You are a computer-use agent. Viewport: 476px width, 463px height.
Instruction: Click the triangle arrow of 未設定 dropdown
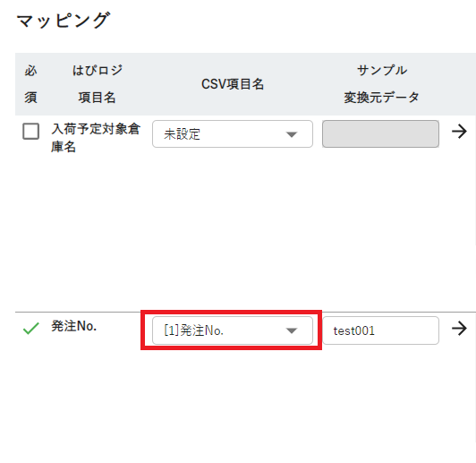coord(292,134)
